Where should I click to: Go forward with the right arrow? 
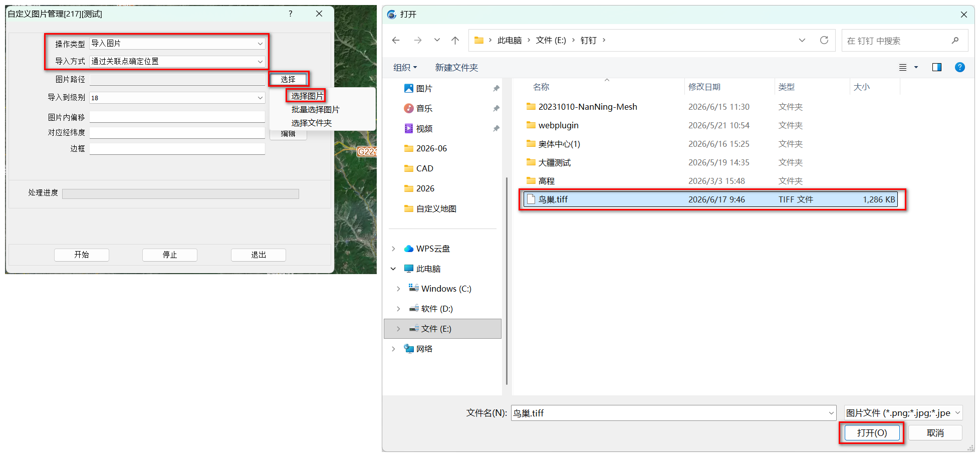pos(418,40)
